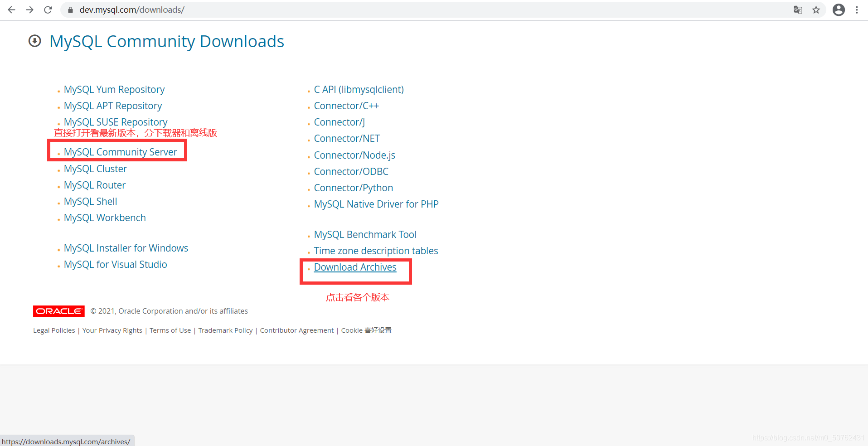The width and height of the screenshot is (868, 446).
Task: Open Trademark Policy link
Action: (225, 330)
